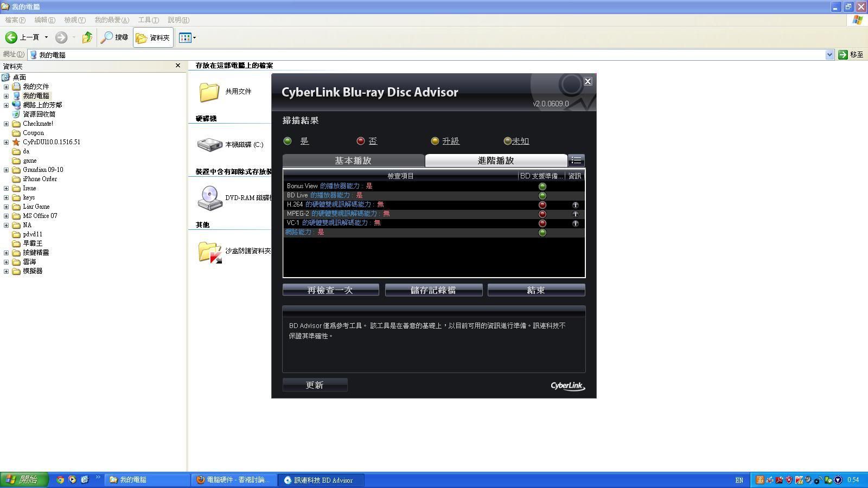
Task: Select the DVD-RAM drive icon
Action: (x=209, y=198)
